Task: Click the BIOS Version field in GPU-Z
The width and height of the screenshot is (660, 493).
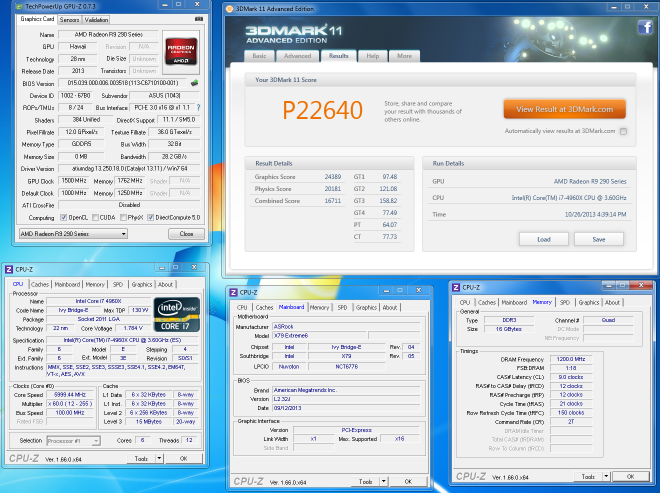Action: (x=123, y=83)
